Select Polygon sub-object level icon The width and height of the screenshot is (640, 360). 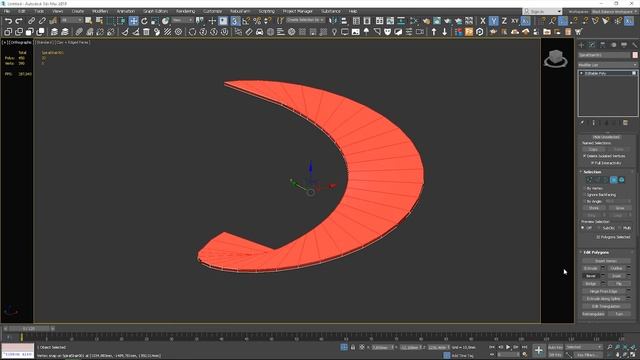pyautogui.click(x=613, y=180)
